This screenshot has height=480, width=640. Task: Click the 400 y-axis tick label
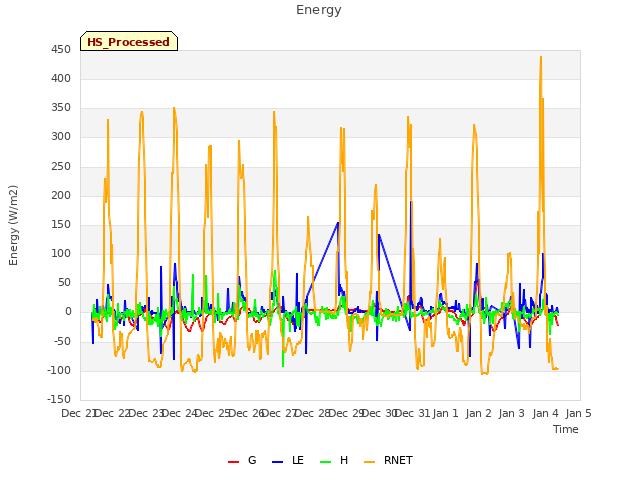click(61, 78)
